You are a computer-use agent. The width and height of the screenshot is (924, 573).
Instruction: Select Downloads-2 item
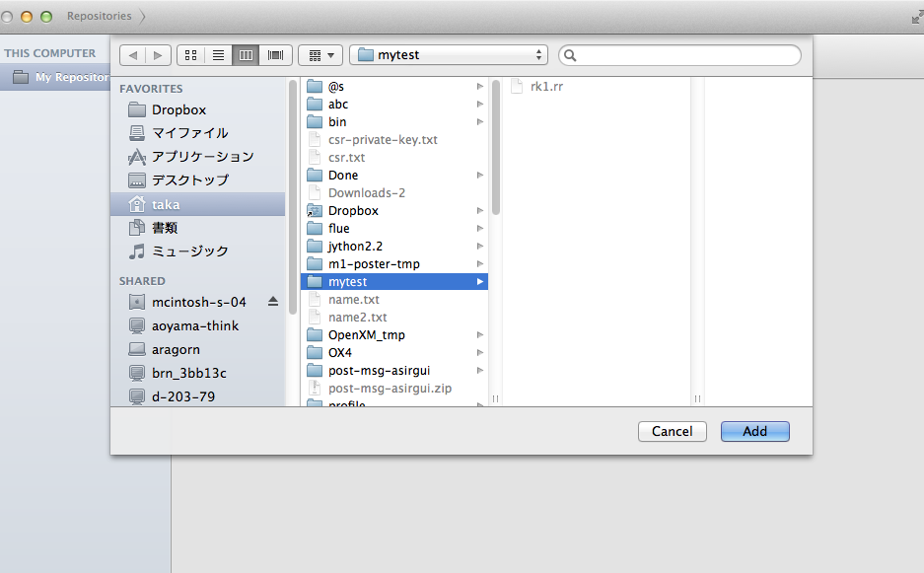(x=393, y=192)
